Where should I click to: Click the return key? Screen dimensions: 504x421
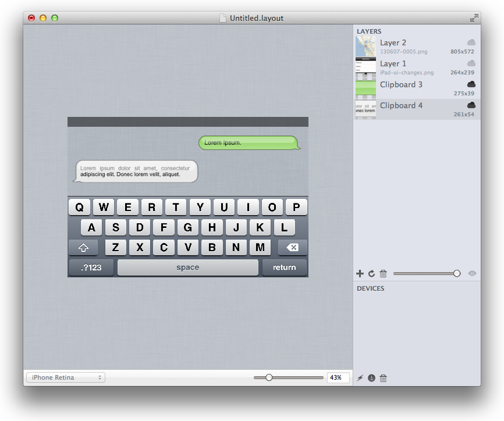[285, 267]
